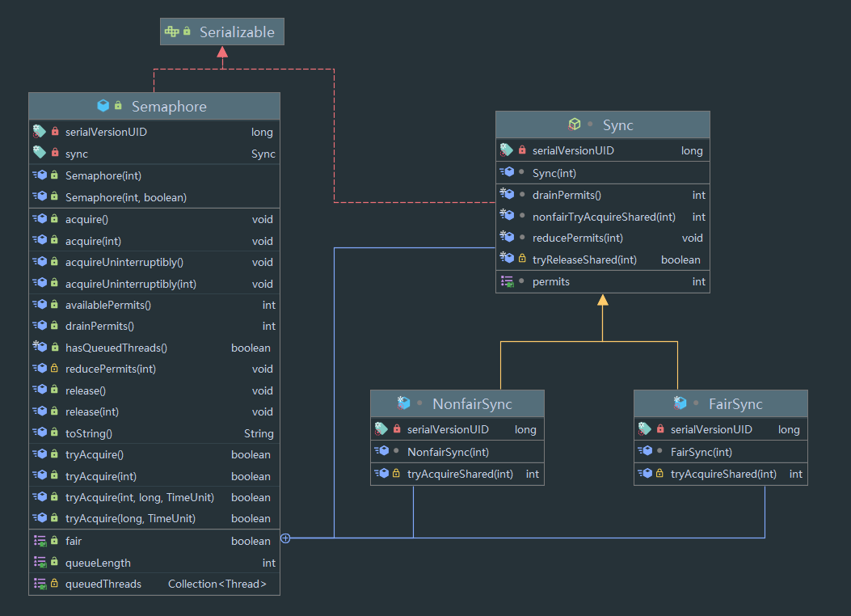Image resolution: width=851 pixels, height=616 pixels.
Task: Click the red lock icon on Sync's serialVersionUID
Action: coord(522,150)
